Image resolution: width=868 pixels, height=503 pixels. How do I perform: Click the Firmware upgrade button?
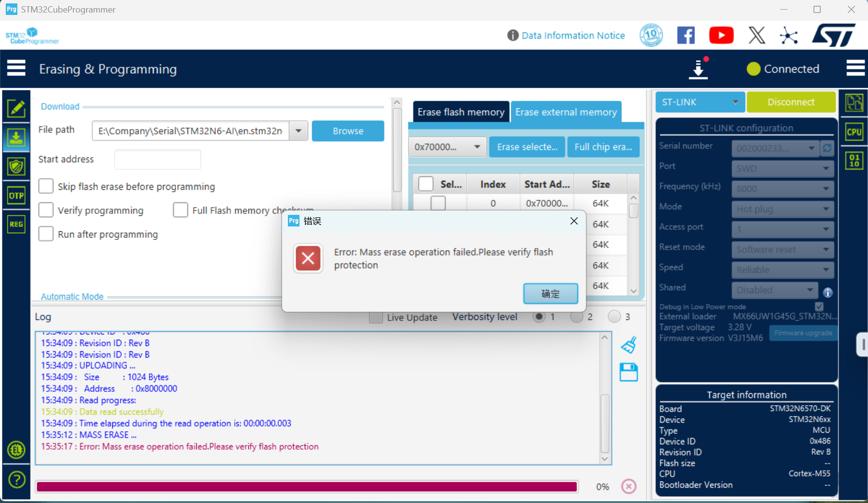pyautogui.click(x=803, y=333)
